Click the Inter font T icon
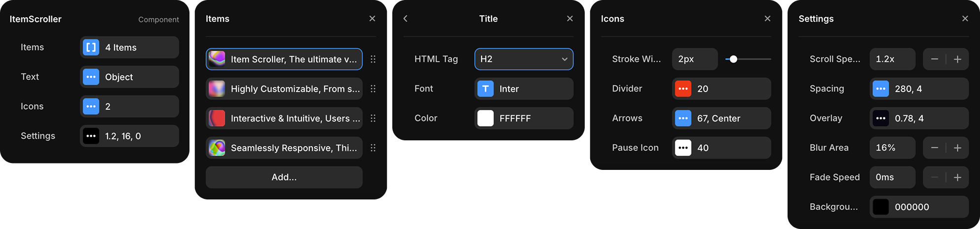Image resolution: width=980 pixels, height=229 pixels. pos(486,89)
